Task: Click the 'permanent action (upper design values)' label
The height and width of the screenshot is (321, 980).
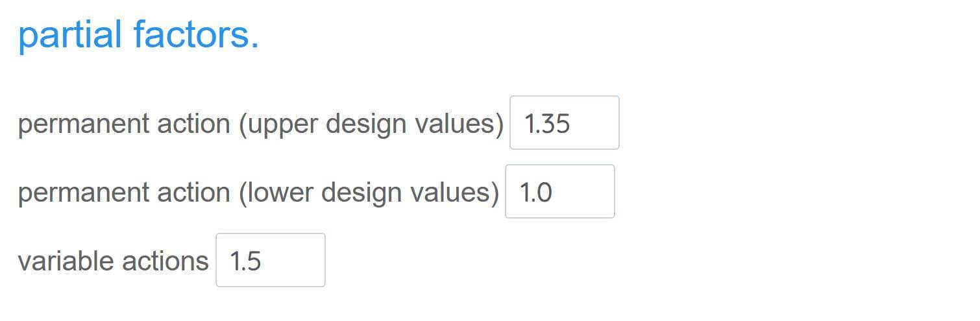Action: pos(260,124)
